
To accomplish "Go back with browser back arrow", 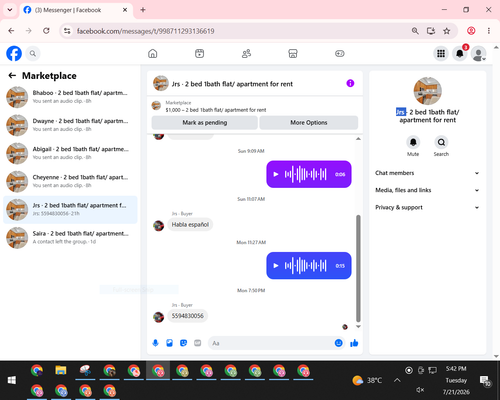I will tap(11, 31).
